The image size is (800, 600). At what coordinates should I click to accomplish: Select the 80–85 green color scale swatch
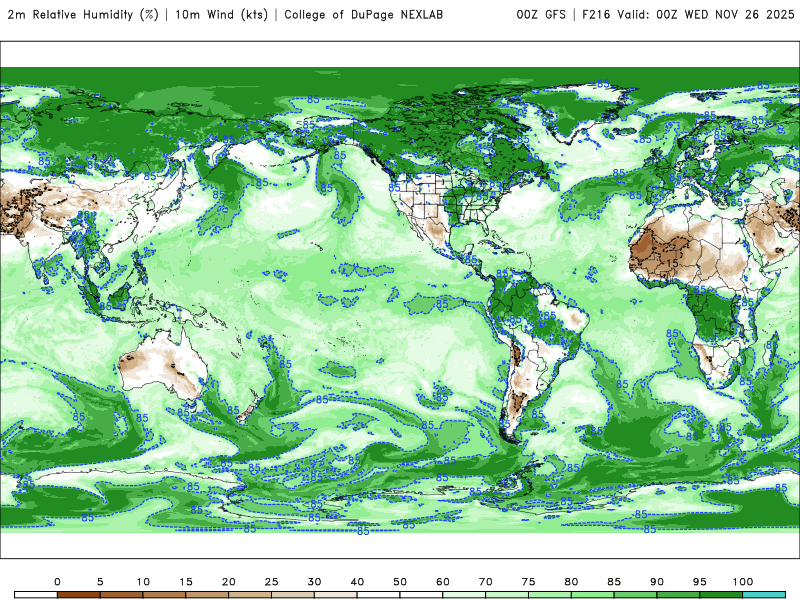[x=593, y=595]
